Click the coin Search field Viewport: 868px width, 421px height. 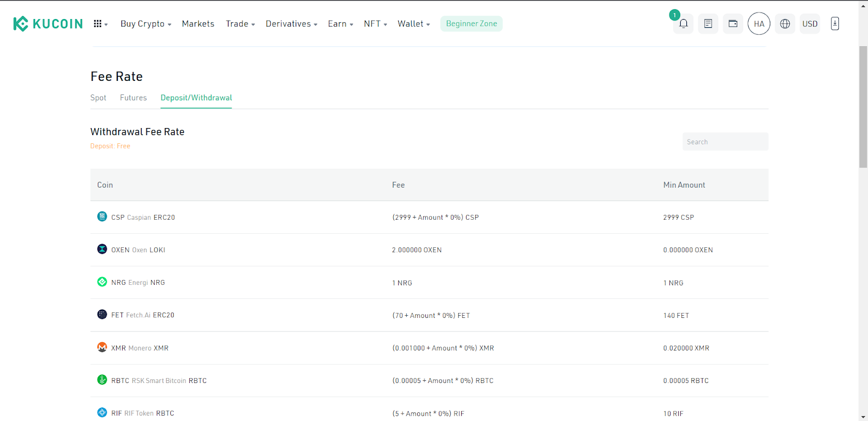click(725, 142)
